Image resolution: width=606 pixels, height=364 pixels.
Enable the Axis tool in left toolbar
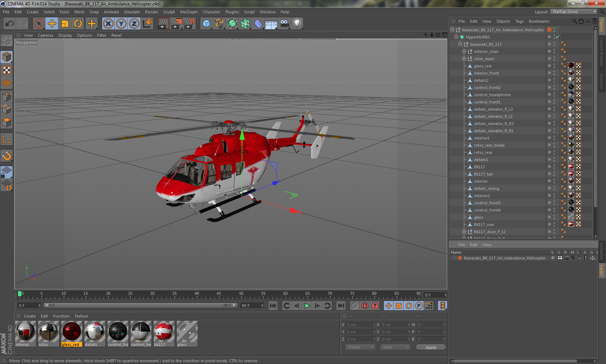click(7, 139)
